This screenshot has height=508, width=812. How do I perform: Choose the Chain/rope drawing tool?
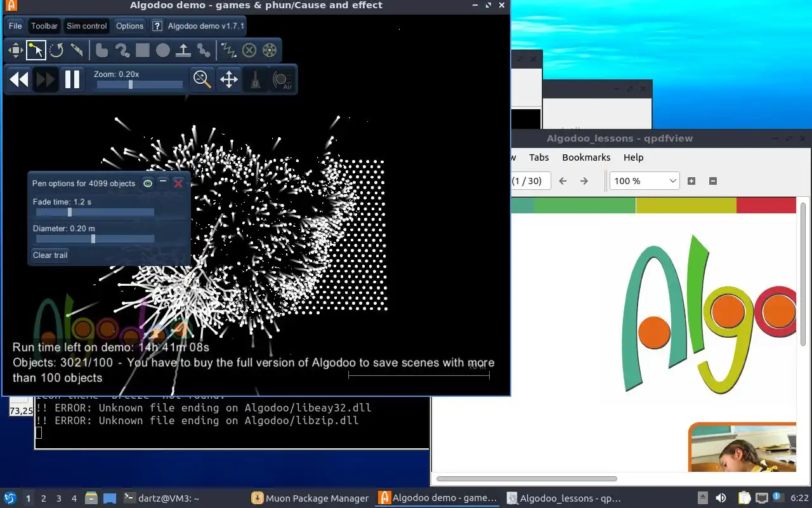(122, 50)
